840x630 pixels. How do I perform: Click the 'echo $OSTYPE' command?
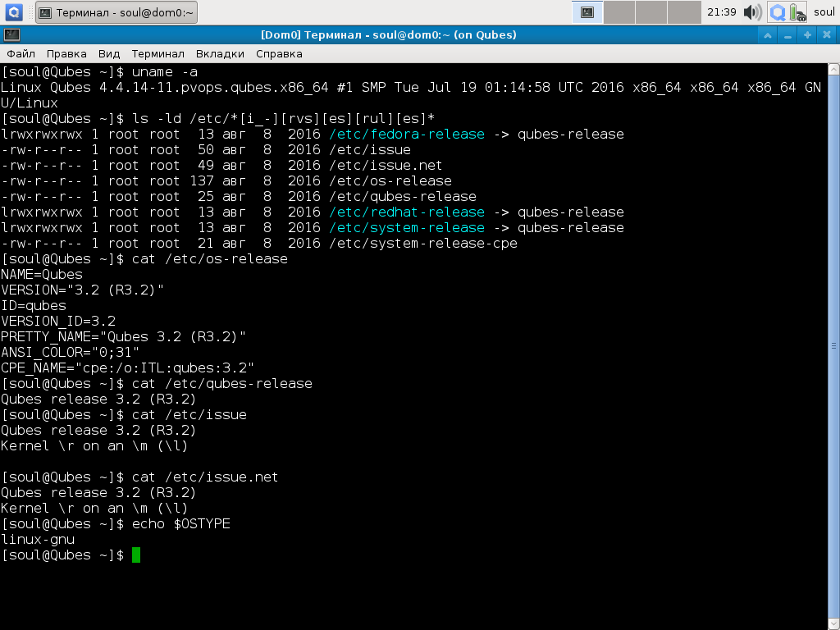coord(181,523)
